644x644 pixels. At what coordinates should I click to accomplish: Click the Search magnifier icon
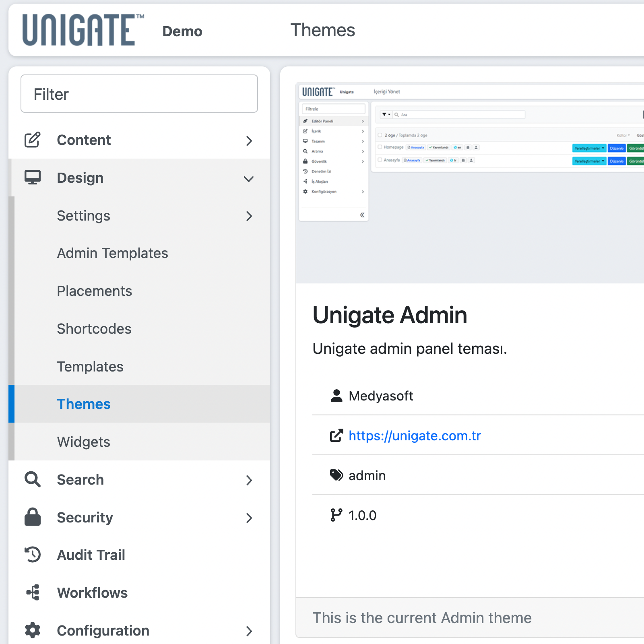click(x=33, y=479)
